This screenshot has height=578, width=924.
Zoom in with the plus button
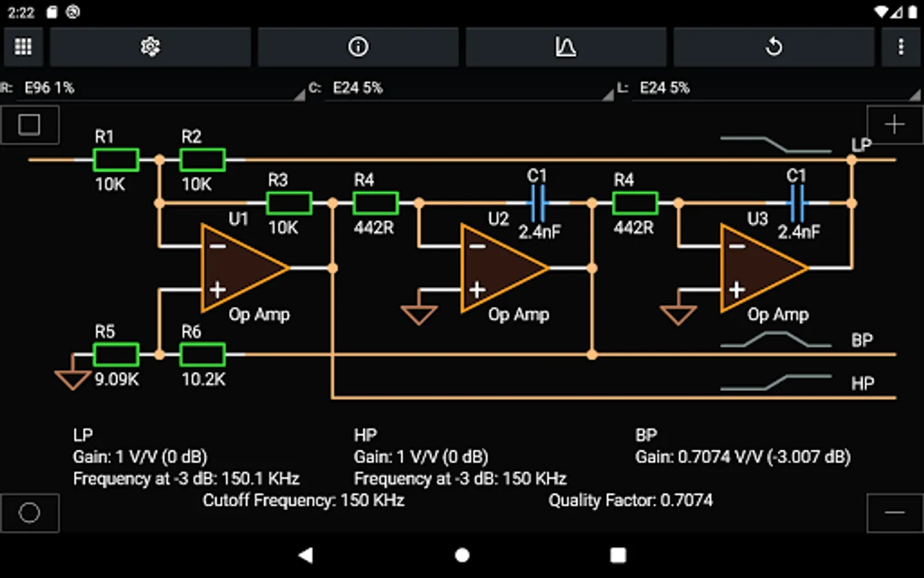[x=894, y=125]
